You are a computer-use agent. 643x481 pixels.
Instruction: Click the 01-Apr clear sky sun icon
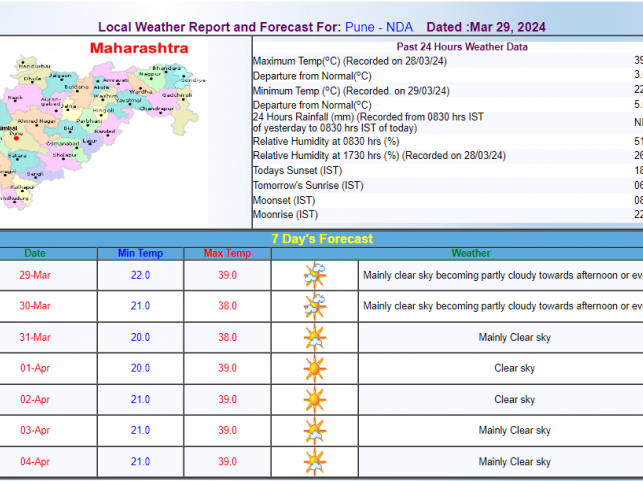coord(315,368)
